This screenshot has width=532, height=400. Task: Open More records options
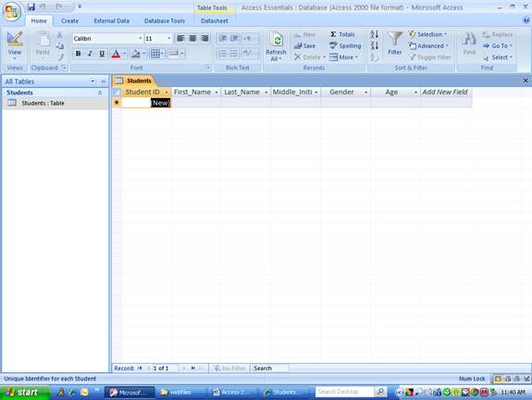(343, 57)
